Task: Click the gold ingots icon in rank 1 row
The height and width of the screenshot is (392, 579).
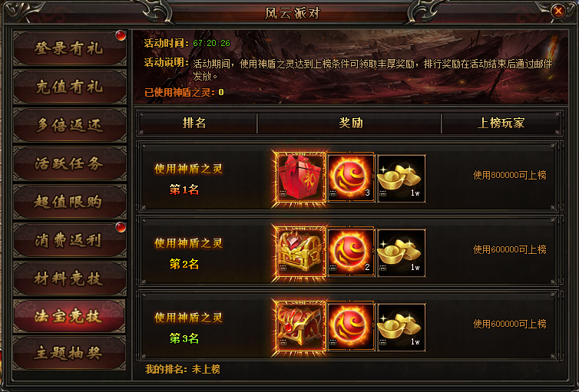Action: (402, 179)
